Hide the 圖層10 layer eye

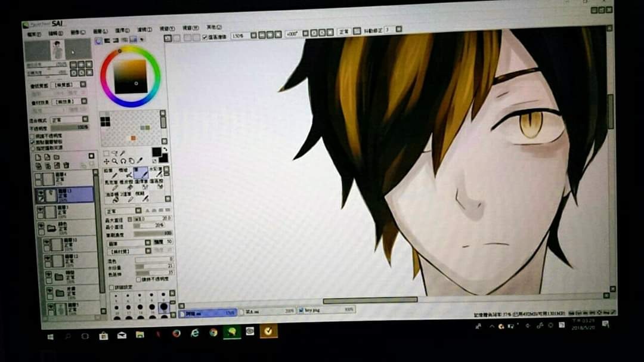click(47, 242)
